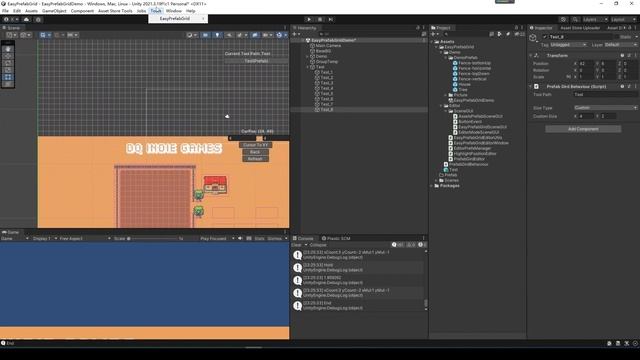Select the active Rect tool in Scene overlay
Viewport: 640px width, 360px height.
tap(8, 77)
